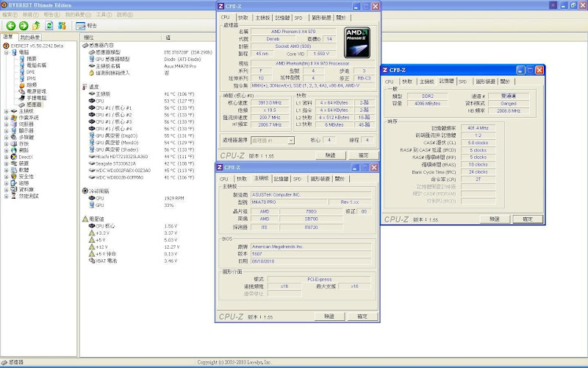Switch to 我的最愛 favorites tab in EVEREST
The image size is (588, 368).
tap(30, 37)
